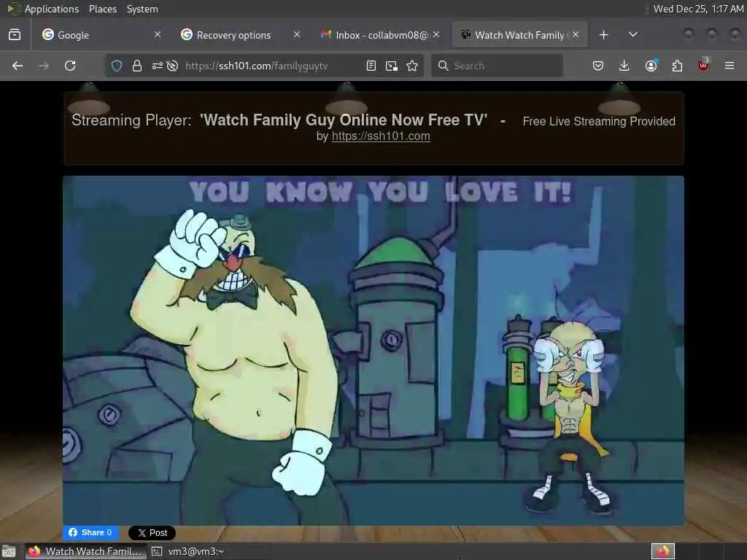747x560 pixels.
Task: Click the Firefox workspace switcher thumbnail
Action: tap(663, 551)
